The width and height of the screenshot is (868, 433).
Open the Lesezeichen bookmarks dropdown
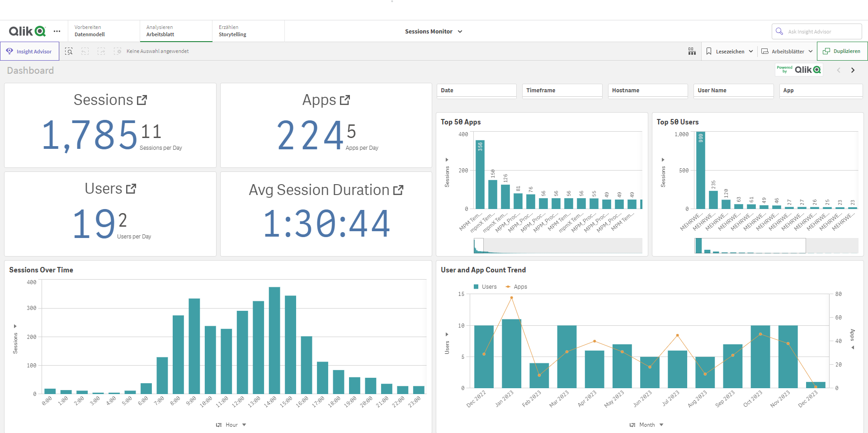[730, 52]
